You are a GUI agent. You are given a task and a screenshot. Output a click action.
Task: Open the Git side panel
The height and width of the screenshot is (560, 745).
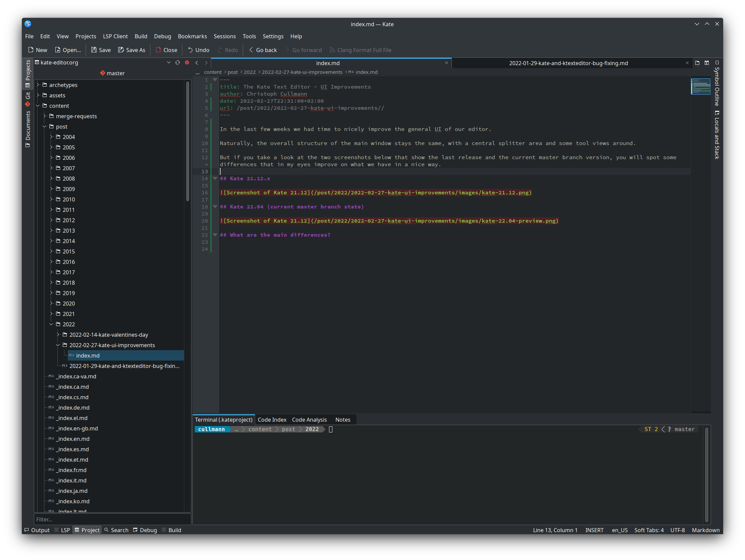coord(28,99)
